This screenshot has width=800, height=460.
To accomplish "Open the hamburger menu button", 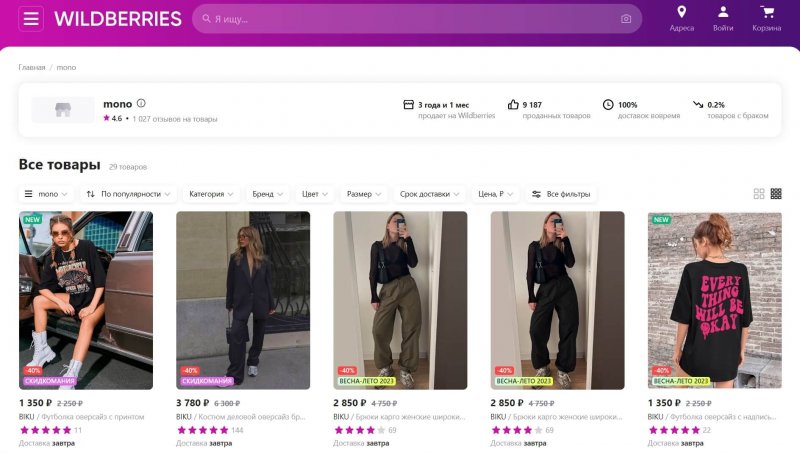I will 31,19.
